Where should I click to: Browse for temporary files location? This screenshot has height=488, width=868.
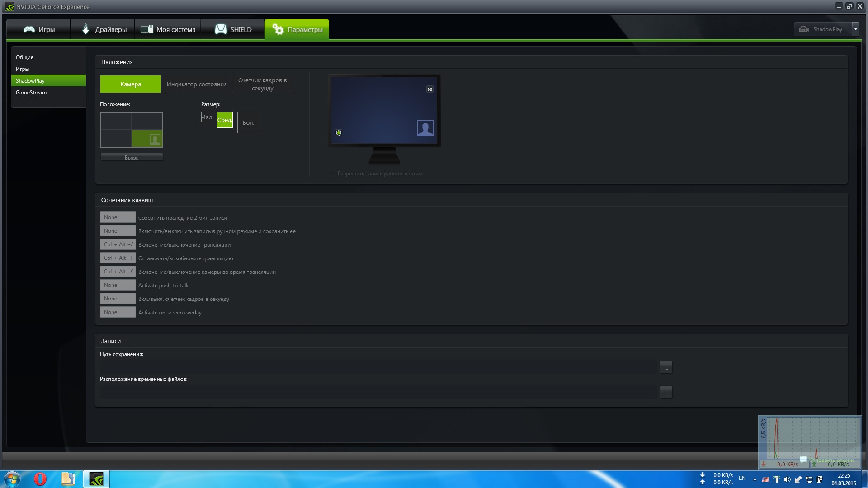pos(666,393)
